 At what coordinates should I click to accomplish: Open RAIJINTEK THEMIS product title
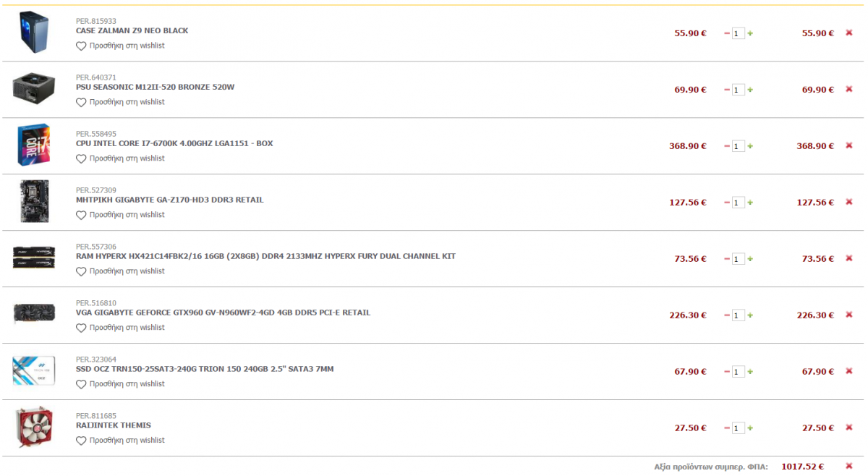(114, 426)
